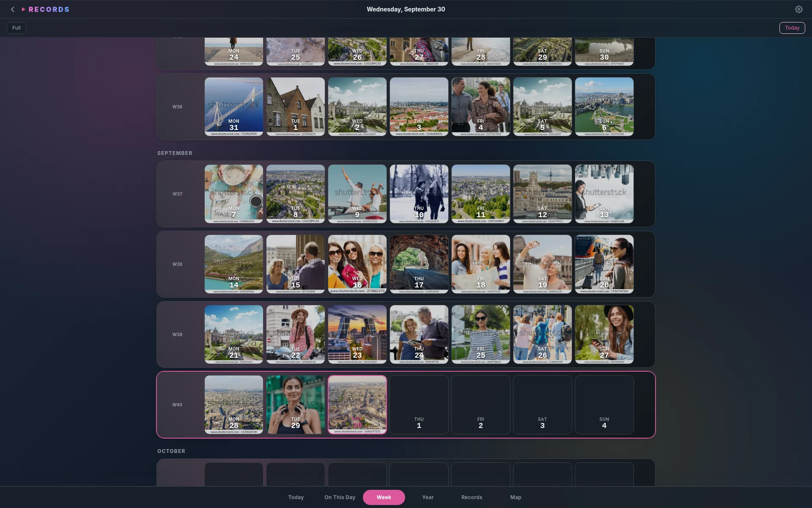Viewport: 812px width, 508px height.
Task: Open the Tue 1 brick houses photo
Action: pyautogui.click(x=296, y=107)
